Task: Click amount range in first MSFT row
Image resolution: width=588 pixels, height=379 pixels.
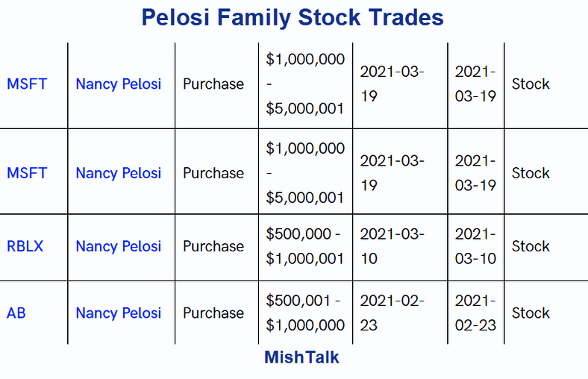Action: click(x=305, y=84)
